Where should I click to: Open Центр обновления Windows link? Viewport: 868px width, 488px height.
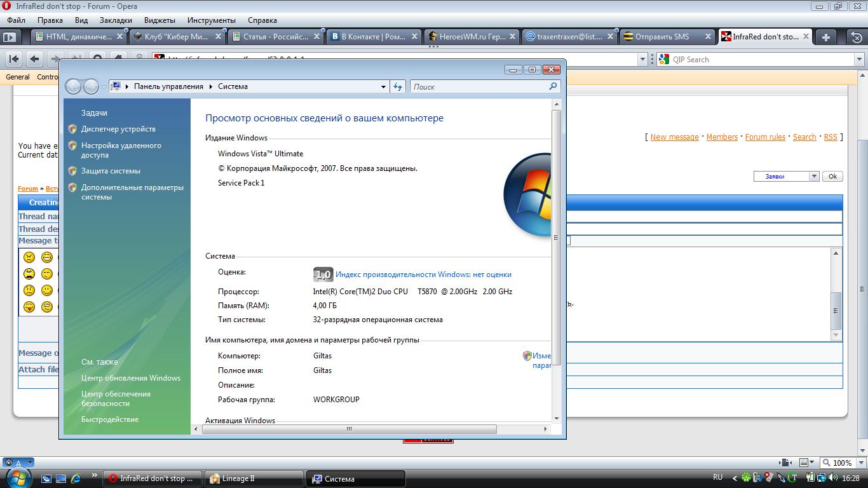point(131,378)
